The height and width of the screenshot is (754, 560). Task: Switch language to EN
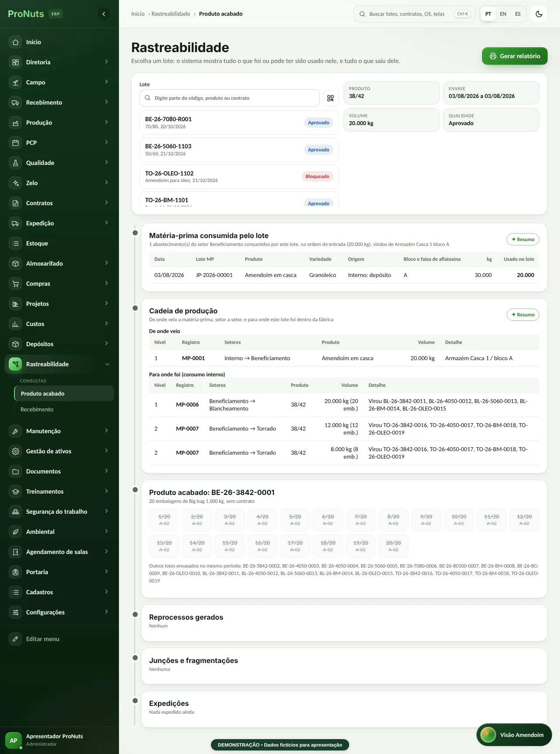pyautogui.click(x=503, y=14)
